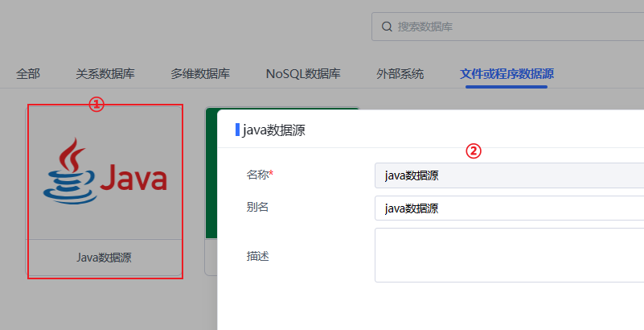Select the 多维数据库 tab
The width and height of the screenshot is (644, 330).
point(200,74)
